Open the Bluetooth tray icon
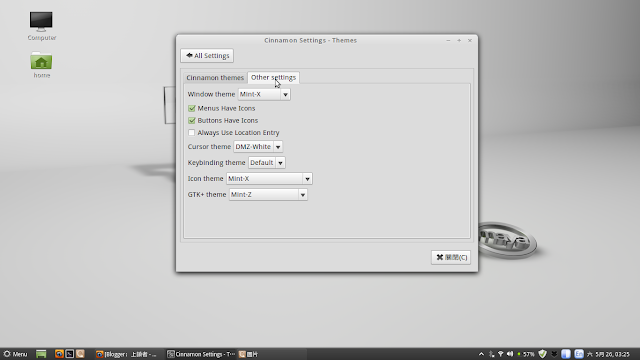 point(491,354)
